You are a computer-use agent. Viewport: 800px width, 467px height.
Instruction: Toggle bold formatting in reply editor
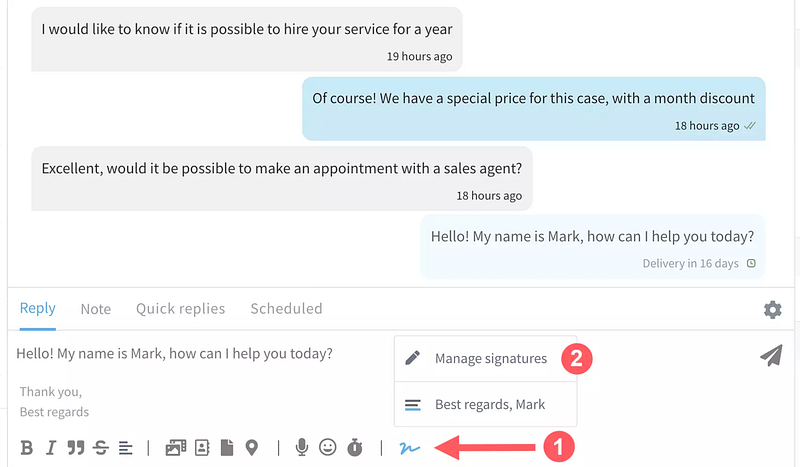pos(27,448)
